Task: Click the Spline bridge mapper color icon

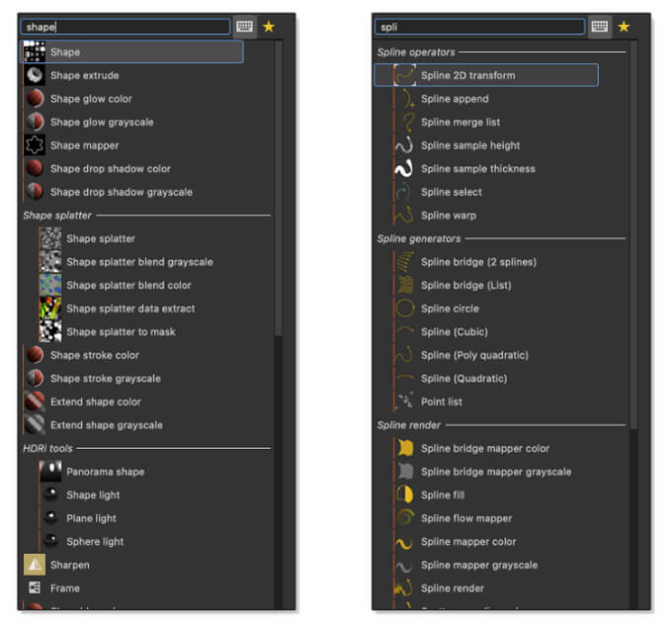Action: coord(403,448)
